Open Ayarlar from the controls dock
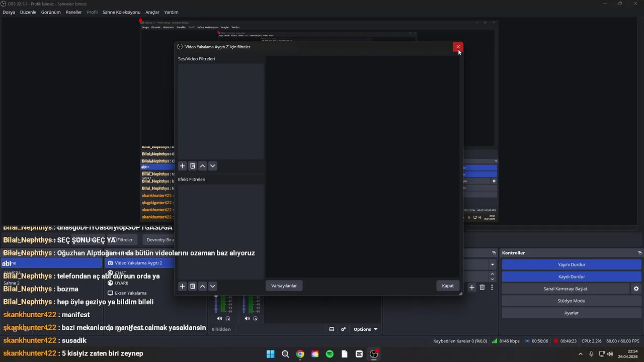This screenshot has width=644, height=362. (x=572, y=313)
